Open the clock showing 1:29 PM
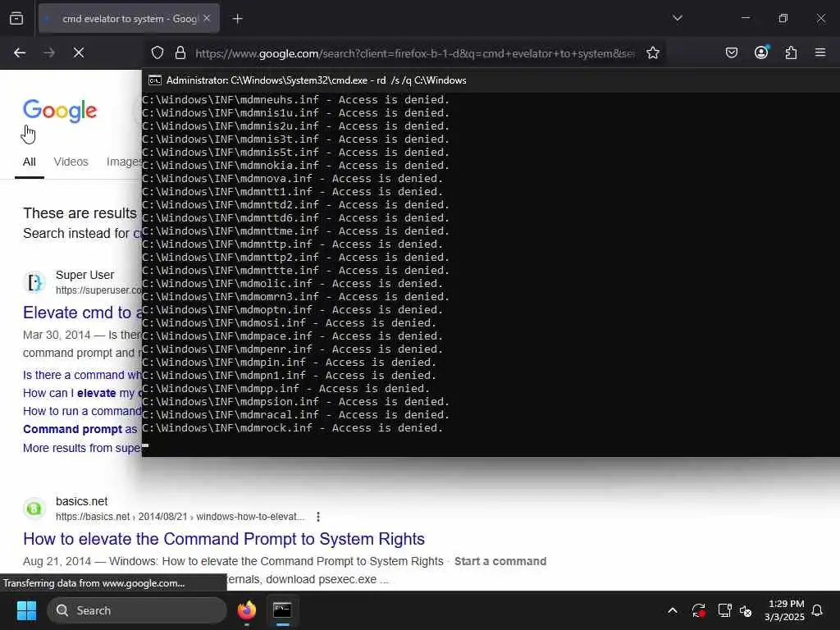Screen dimensions: 840x630 pyautogui.click(x=785, y=610)
